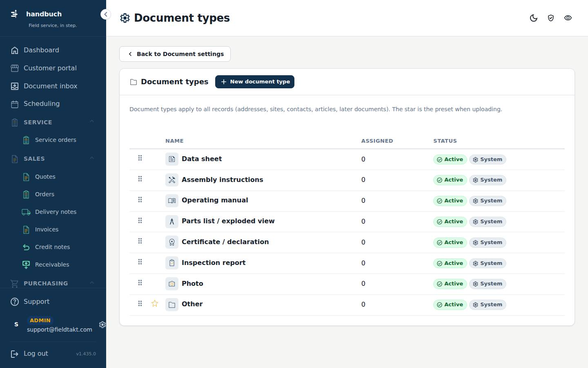This screenshot has height=368, width=588.
Task: Click the drag handle for Operating manual
Action: point(140,200)
